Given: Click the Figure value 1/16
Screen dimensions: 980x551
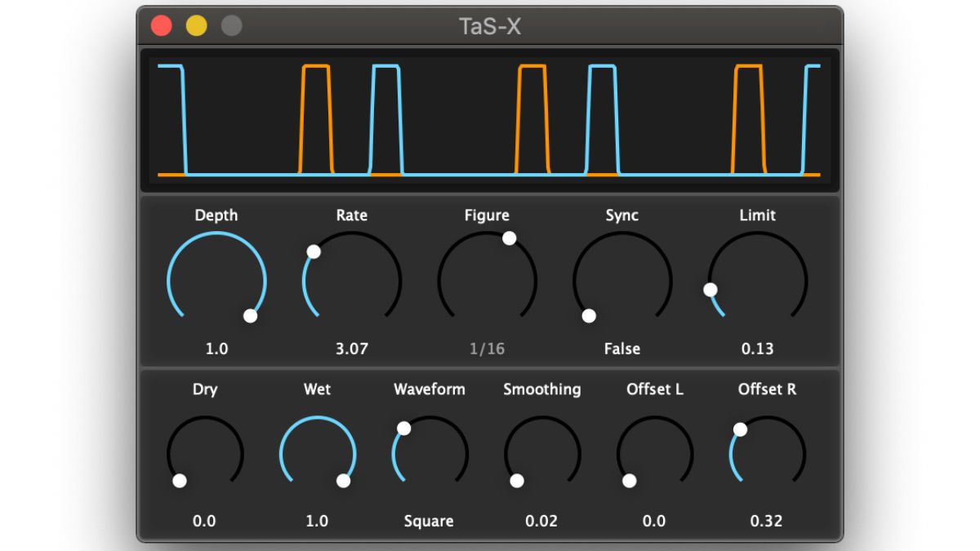Looking at the screenshot, I should (x=487, y=349).
